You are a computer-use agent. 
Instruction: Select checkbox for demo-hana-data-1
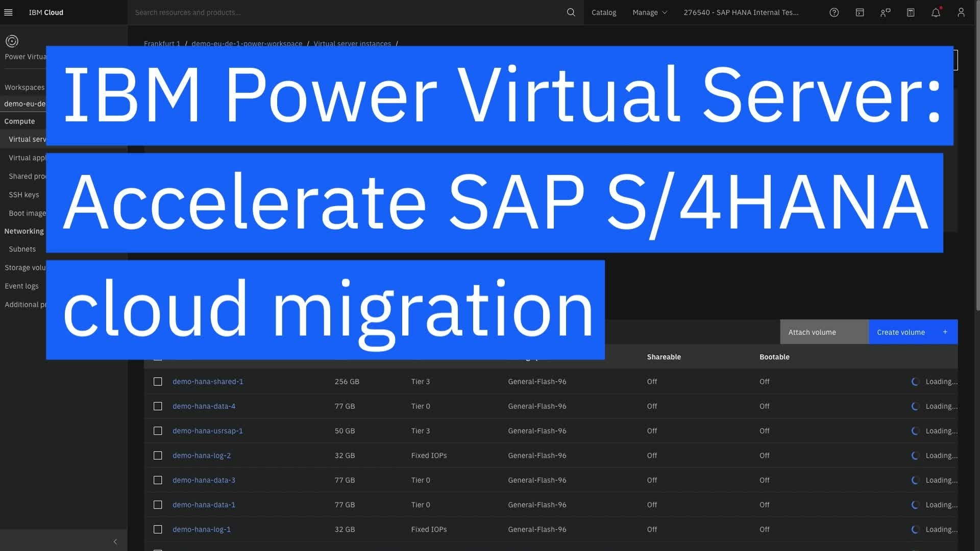point(158,505)
